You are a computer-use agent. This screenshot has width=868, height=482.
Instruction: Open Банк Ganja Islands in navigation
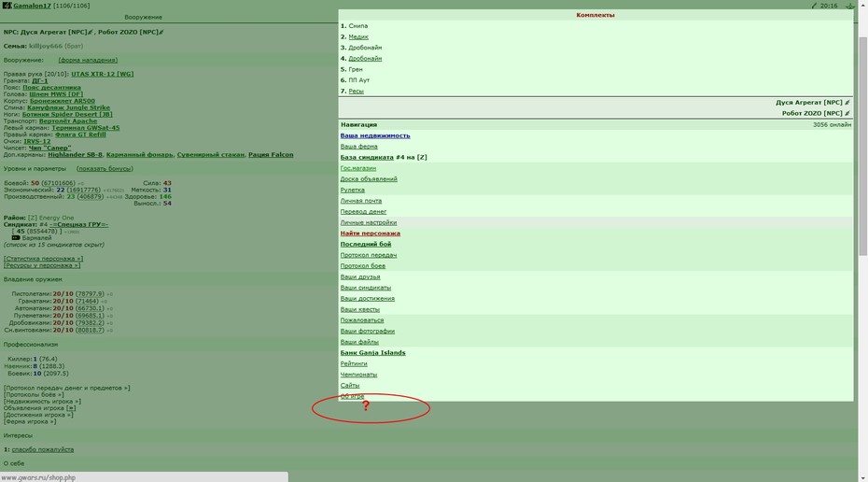click(372, 353)
